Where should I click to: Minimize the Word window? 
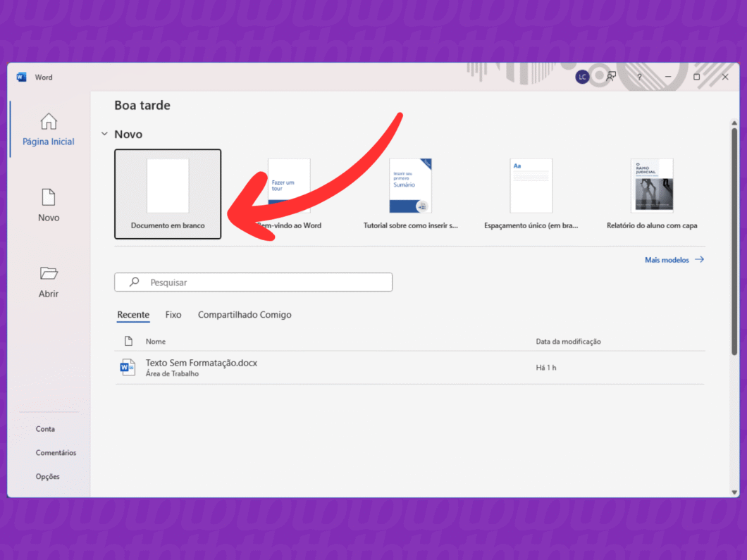[x=668, y=77]
